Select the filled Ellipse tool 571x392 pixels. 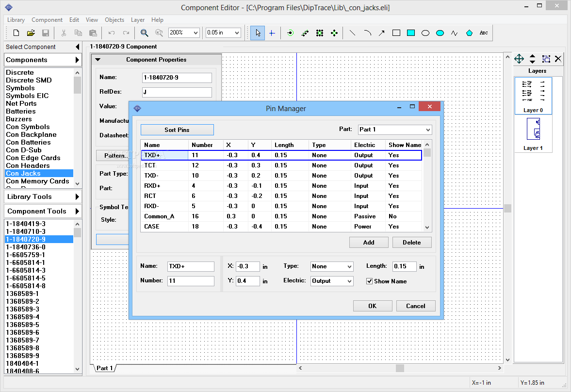pos(440,33)
